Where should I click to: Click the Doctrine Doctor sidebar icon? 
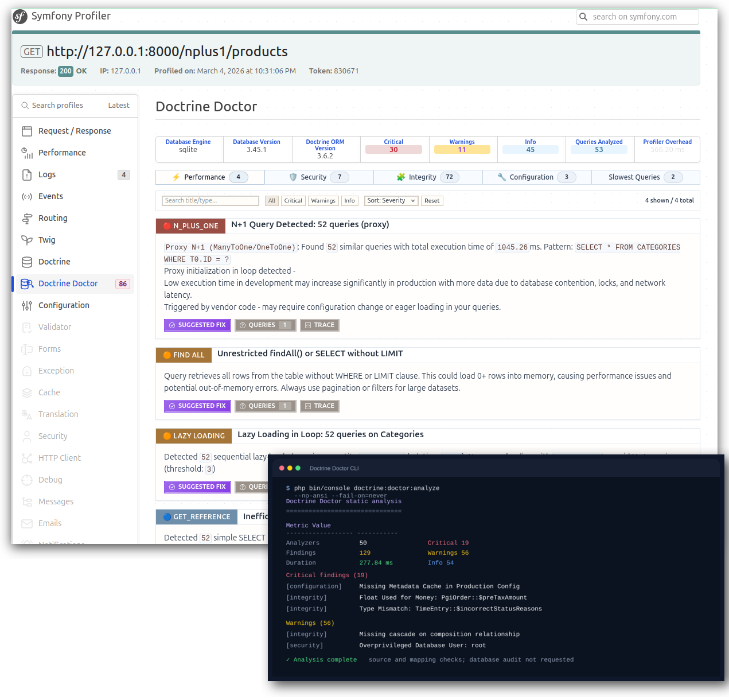(27, 283)
